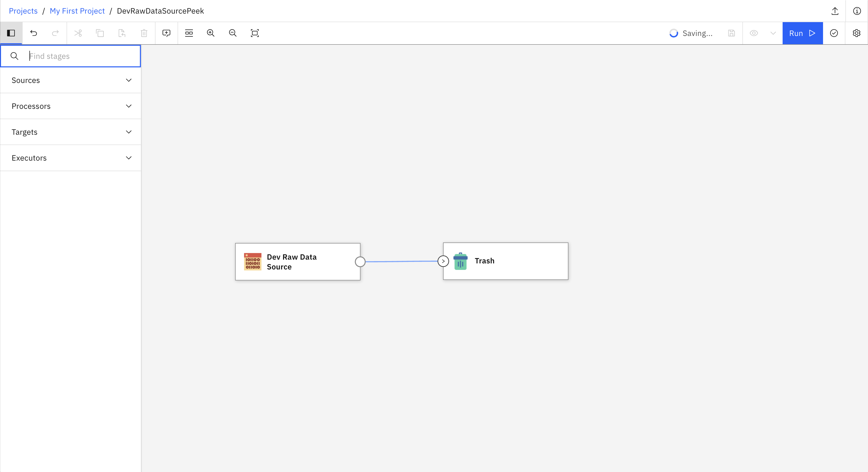Open the My First Project breadcrumb link
Screen dimensions: 868x472
77,11
